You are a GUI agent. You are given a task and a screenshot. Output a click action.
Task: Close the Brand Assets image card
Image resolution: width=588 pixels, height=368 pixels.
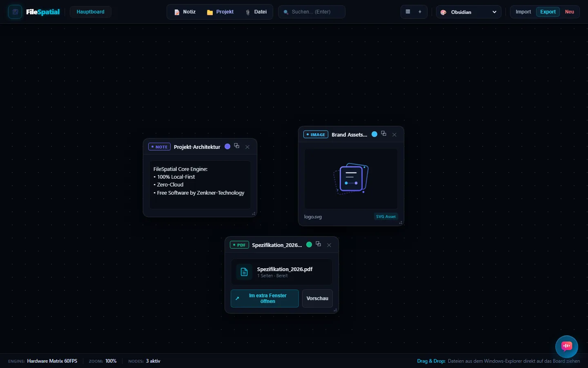point(394,135)
